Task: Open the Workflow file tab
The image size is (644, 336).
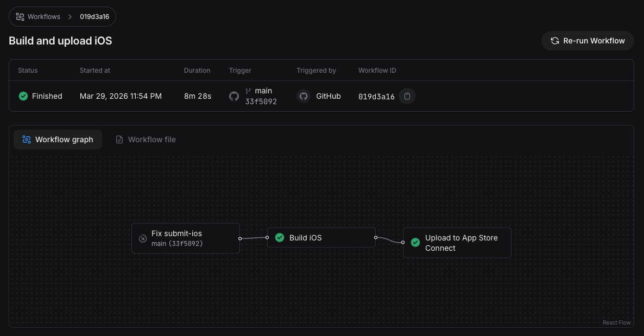Action: (146, 140)
